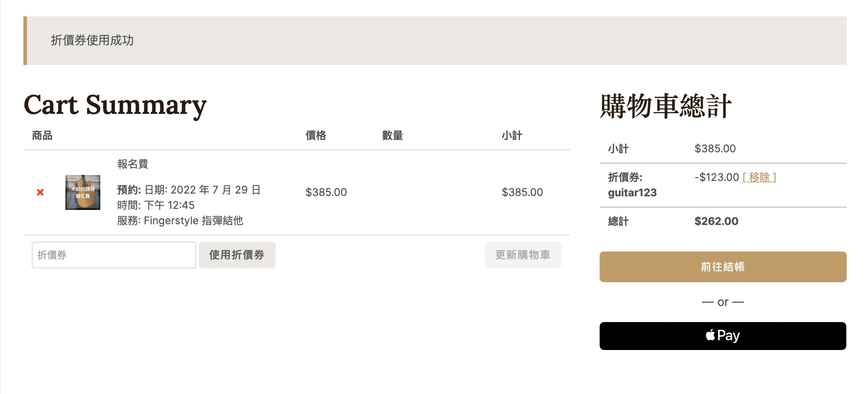
Task: Click the total amount $262.00
Action: 716,221
